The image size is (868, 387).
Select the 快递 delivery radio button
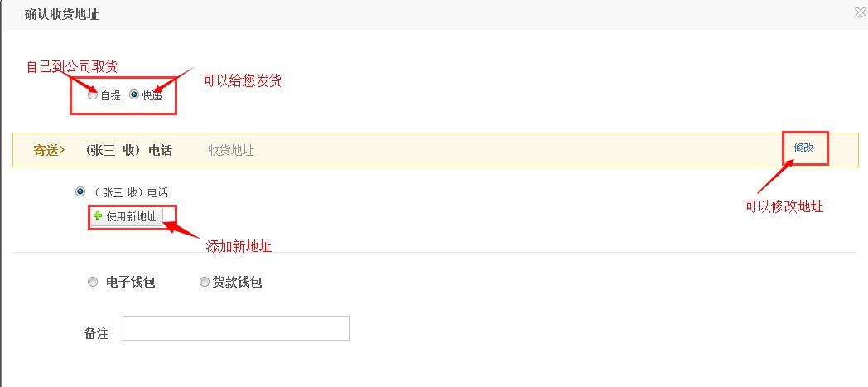pos(134,94)
